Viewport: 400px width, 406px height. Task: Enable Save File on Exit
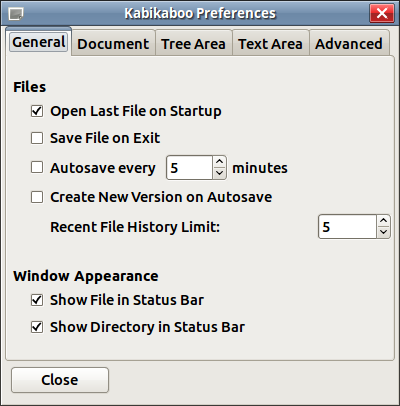pos(37,138)
